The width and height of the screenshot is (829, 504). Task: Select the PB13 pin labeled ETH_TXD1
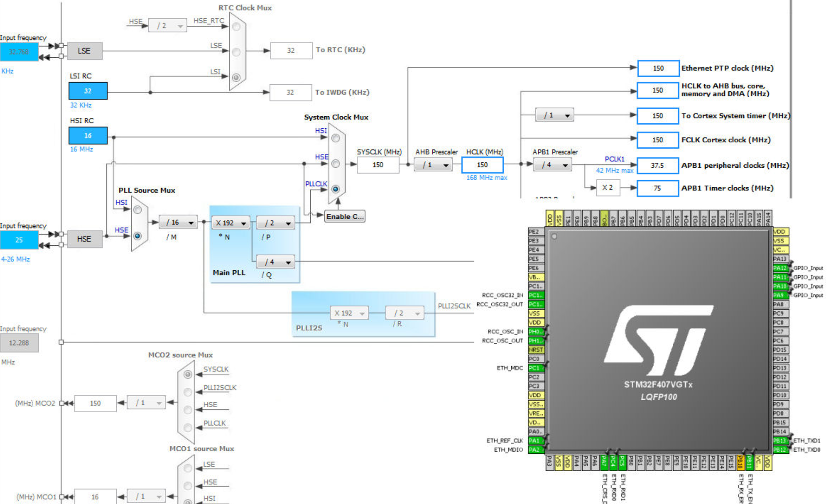pos(780,441)
